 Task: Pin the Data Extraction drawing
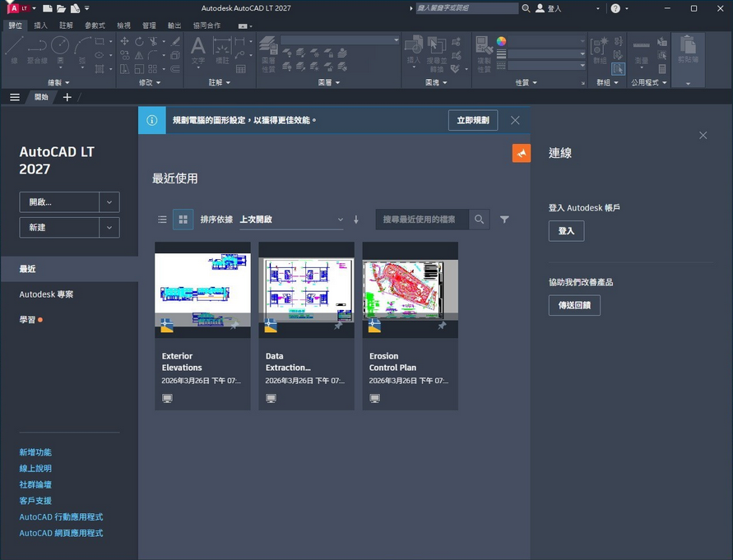(x=338, y=325)
